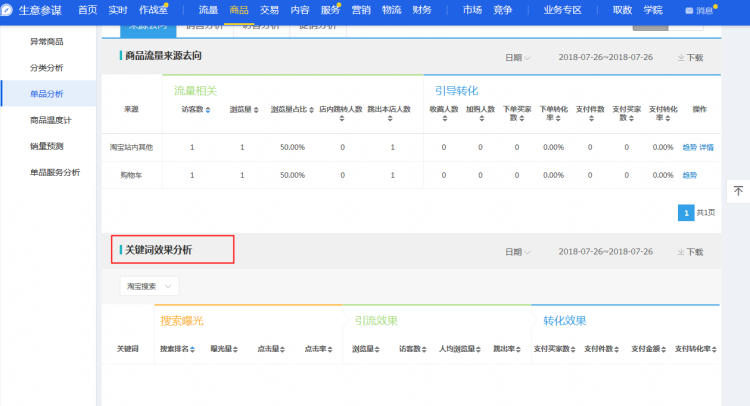The image size is (750, 406).
Task: Open the 消息 message icon
Action: tap(689, 11)
